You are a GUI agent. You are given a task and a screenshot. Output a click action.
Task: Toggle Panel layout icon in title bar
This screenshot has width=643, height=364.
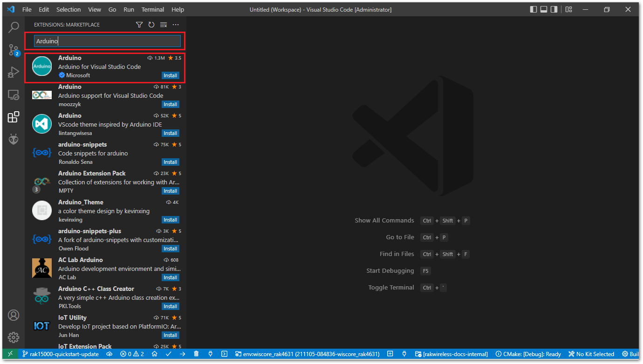tap(544, 9)
